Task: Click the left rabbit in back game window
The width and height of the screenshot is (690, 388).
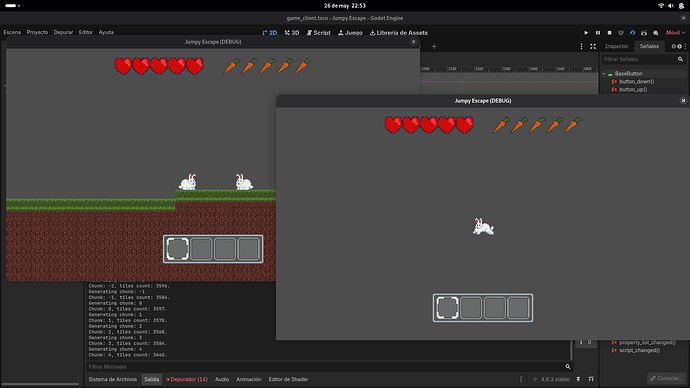Action: pyautogui.click(x=188, y=182)
